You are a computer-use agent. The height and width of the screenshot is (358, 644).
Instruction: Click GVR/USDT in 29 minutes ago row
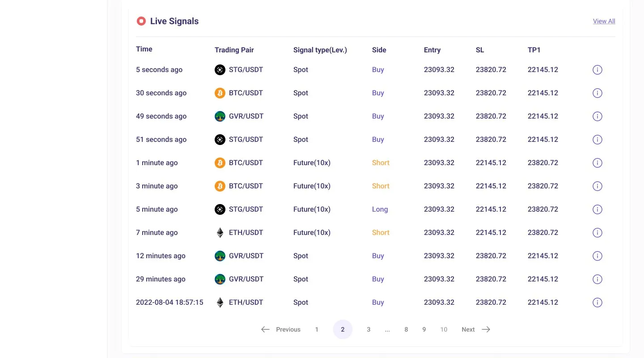pos(246,279)
